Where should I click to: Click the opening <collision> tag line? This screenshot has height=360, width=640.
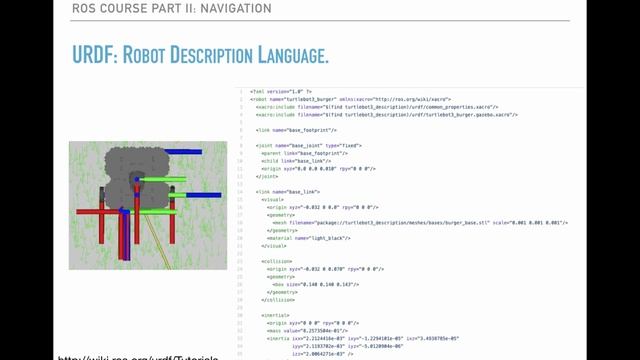pyautogui.click(x=277, y=261)
